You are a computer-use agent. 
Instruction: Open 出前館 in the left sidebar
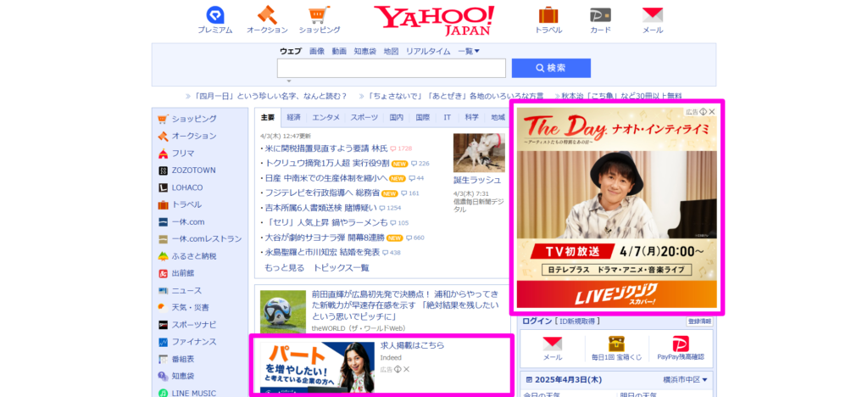click(183, 273)
